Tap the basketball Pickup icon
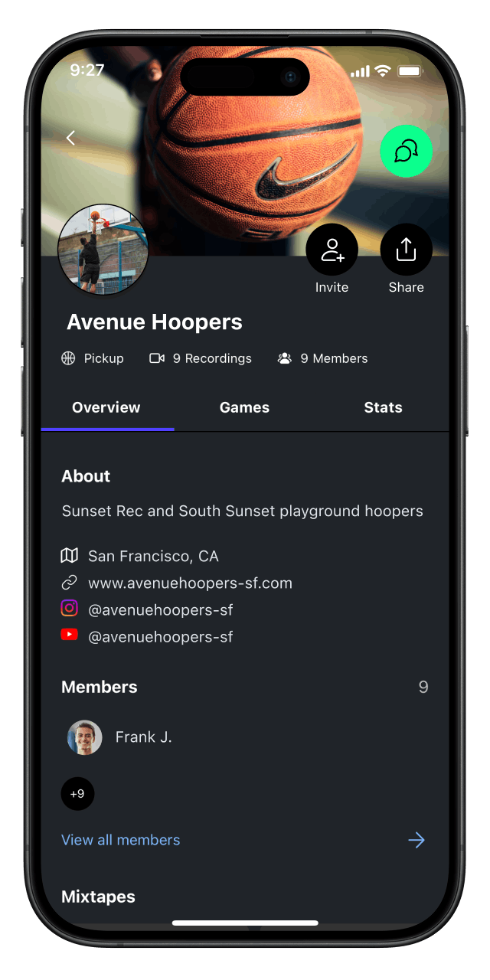 click(x=68, y=358)
